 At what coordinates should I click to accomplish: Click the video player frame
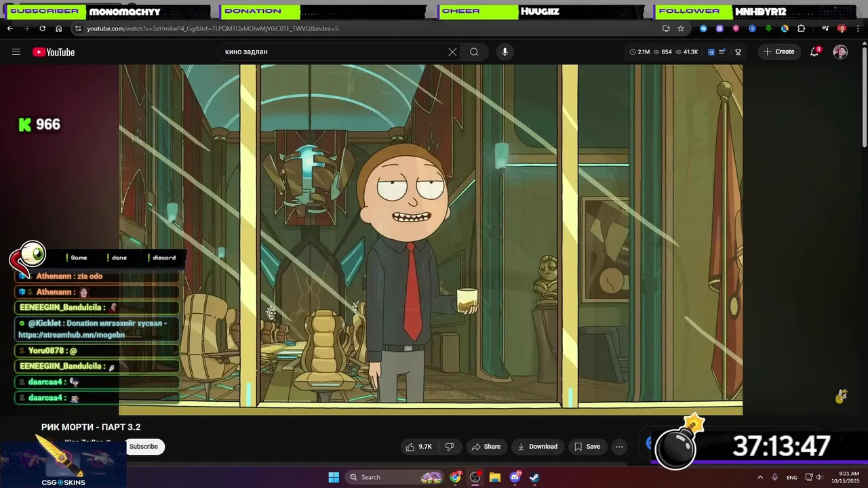point(431,240)
